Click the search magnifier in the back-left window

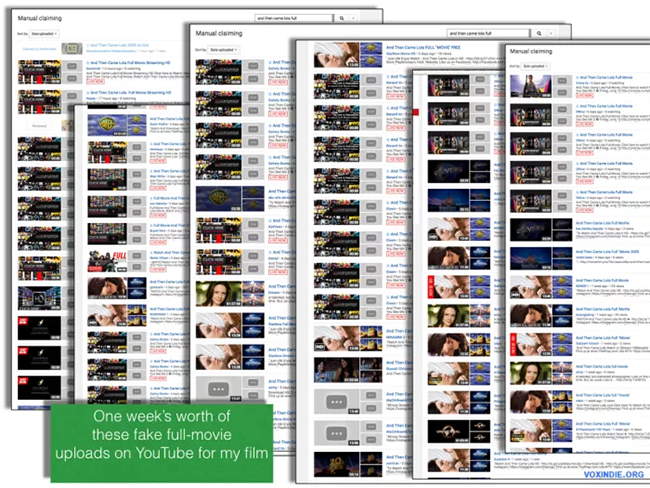[342, 18]
